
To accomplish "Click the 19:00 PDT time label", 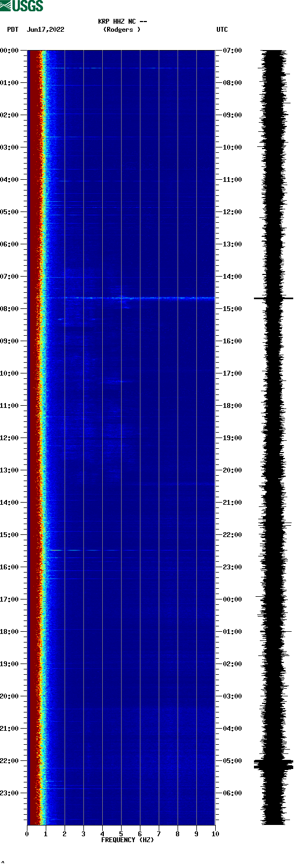I will 10,664.
